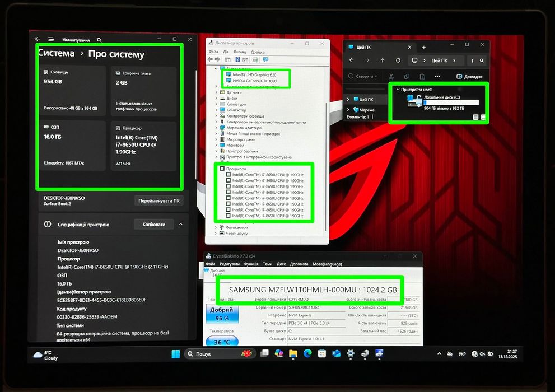Click the Copilot icon on the taskbar

[278, 353]
